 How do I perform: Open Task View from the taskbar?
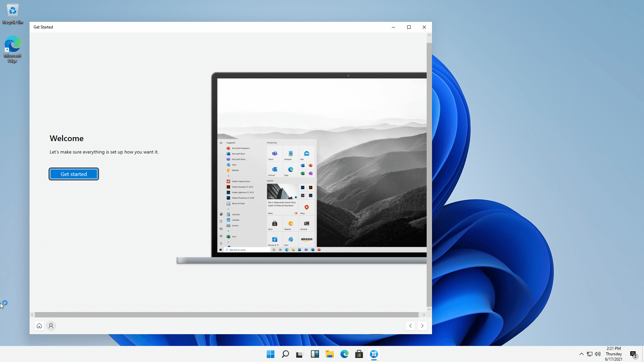click(300, 354)
